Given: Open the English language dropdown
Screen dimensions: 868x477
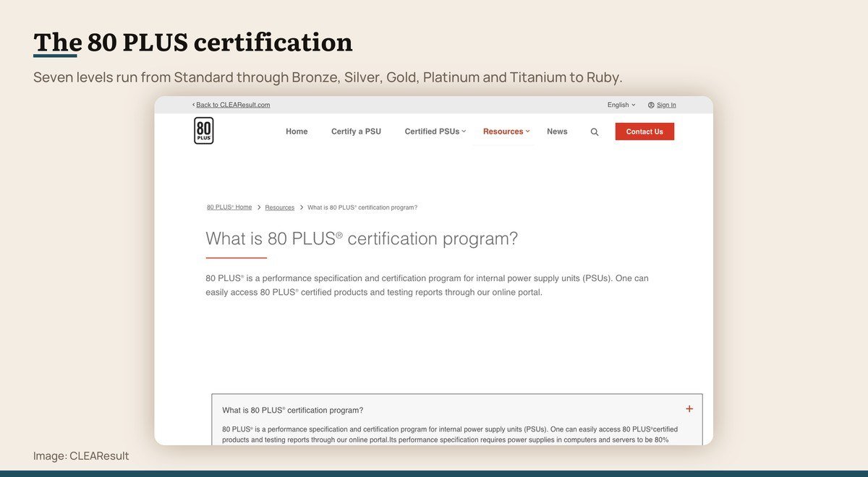Looking at the screenshot, I should tap(621, 105).
